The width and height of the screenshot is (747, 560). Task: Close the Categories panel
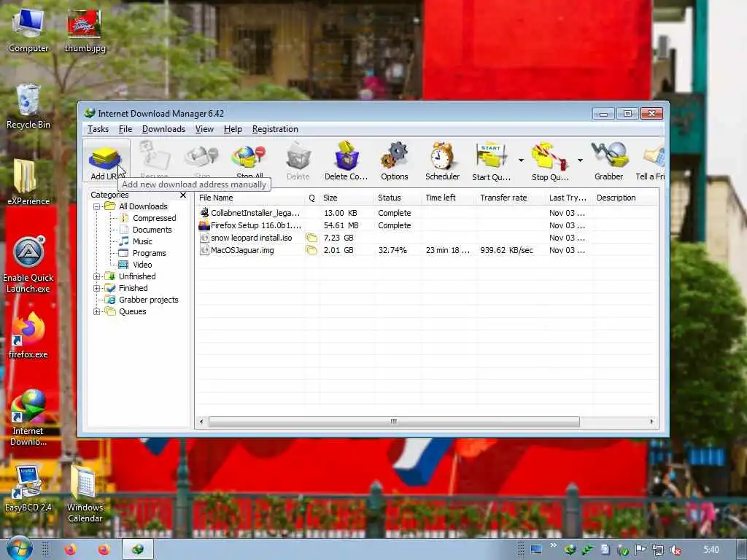(183, 195)
